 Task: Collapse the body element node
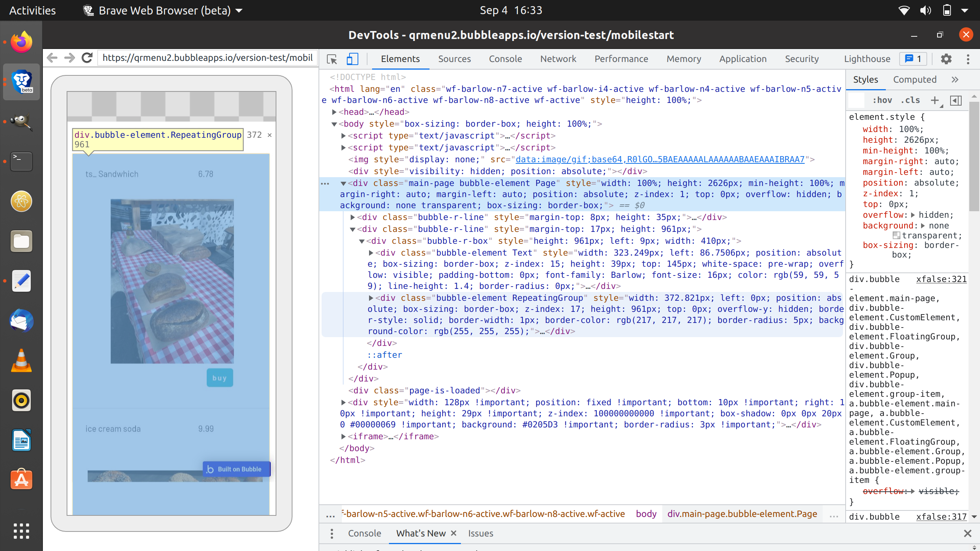pyautogui.click(x=334, y=124)
